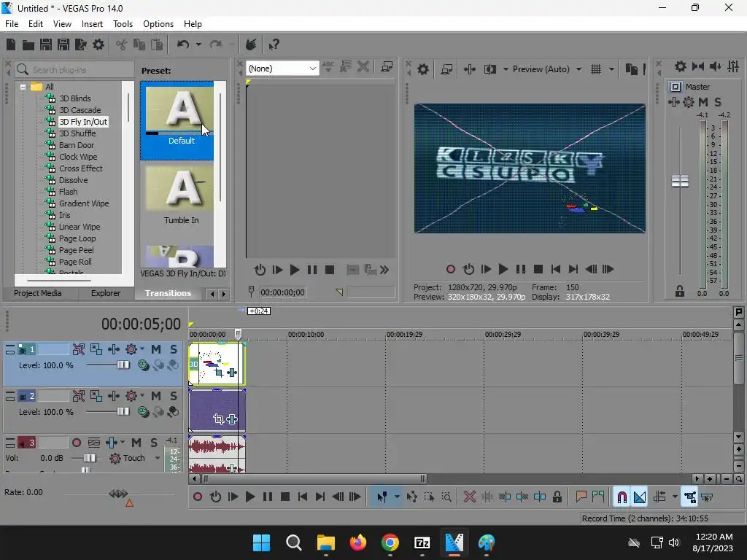747x560 pixels.
Task: Select the Zoom Edit tool magnifier
Action: [446, 497]
